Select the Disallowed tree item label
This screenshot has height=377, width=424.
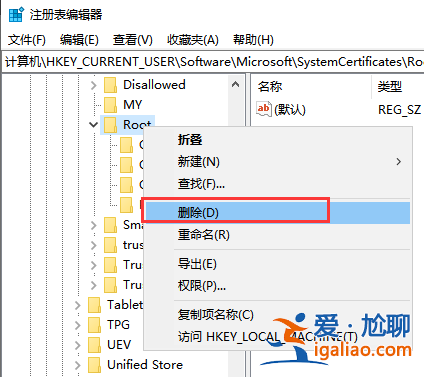154,85
